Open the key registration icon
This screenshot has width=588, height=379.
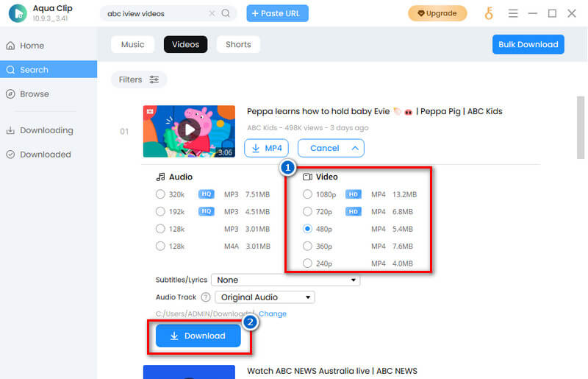coord(489,13)
